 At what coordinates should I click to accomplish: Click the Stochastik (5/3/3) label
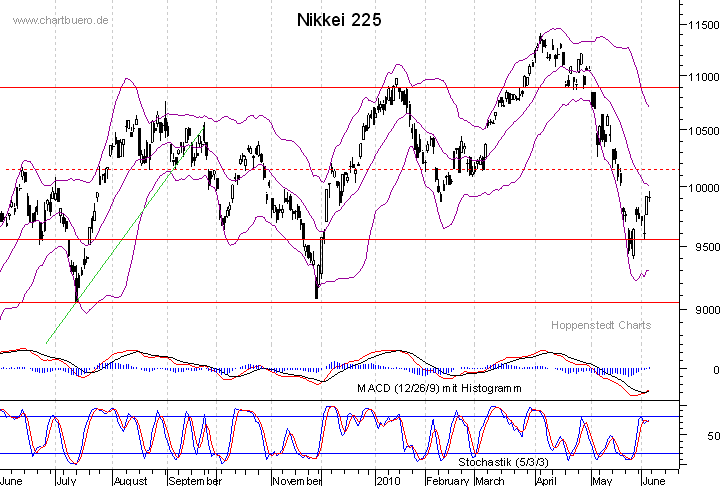click(x=503, y=462)
